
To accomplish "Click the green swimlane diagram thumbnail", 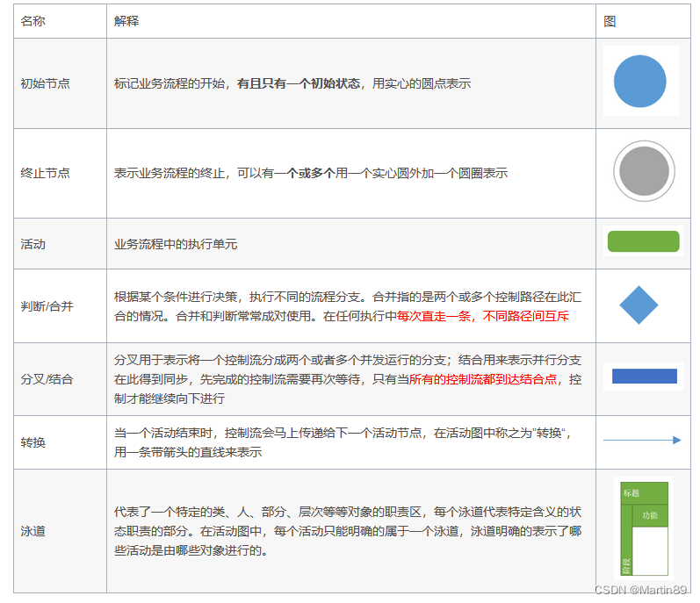I will point(644,528).
